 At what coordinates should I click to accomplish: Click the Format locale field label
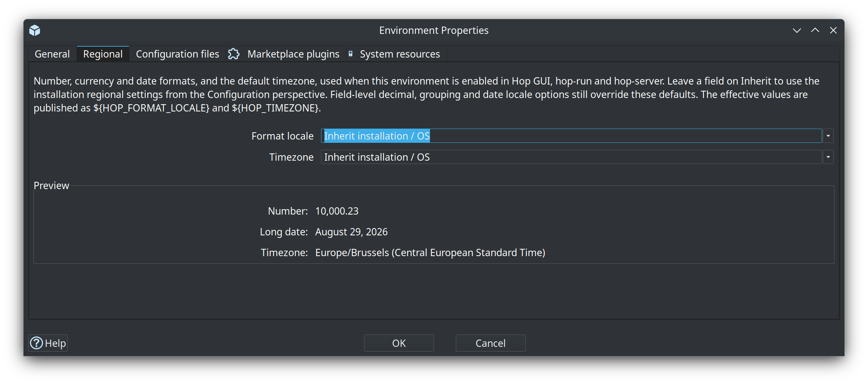coord(282,136)
